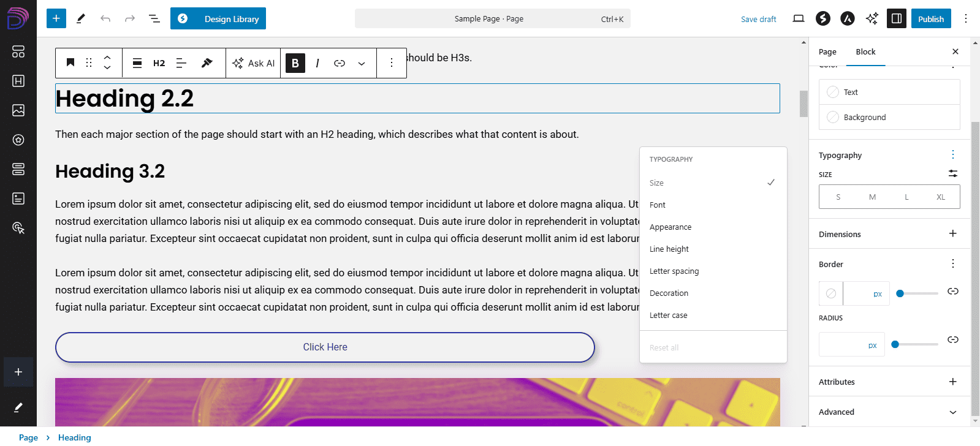Click the link icon in block toolbar
980x446 pixels.
coord(340,63)
